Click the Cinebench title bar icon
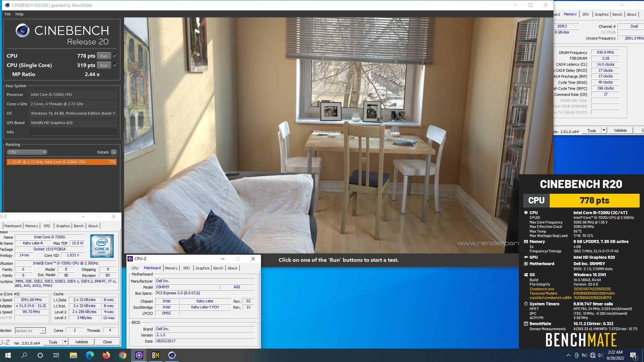The width and height of the screenshot is (644, 362). tap(7, 5)
